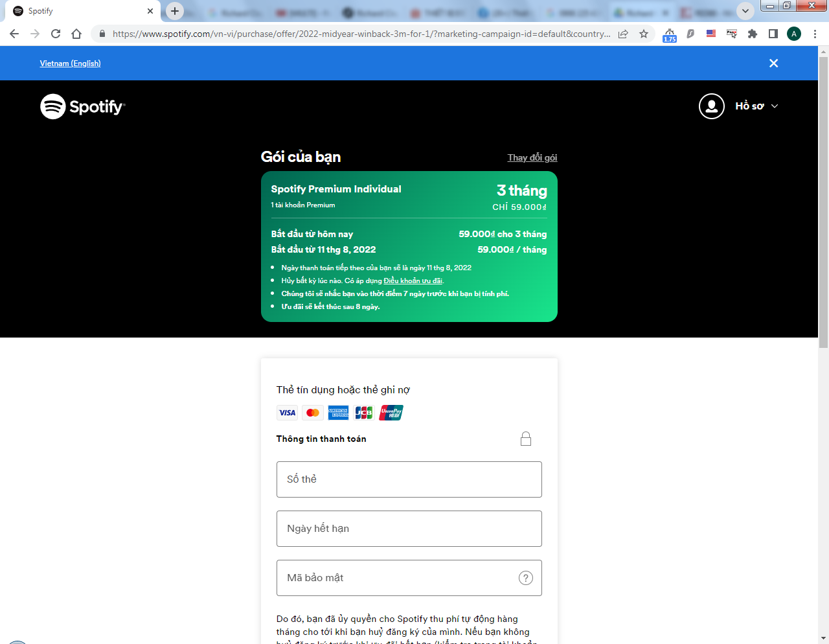Screen dimensions: 829x644
Task: Click the address bar URL
Action: [x=361, y=34]
